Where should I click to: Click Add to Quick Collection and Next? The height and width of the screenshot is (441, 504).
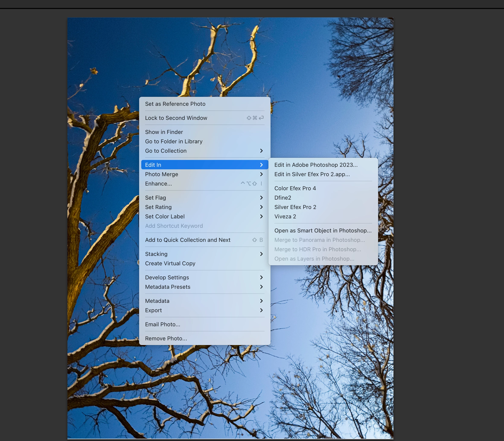pos(188,240)
